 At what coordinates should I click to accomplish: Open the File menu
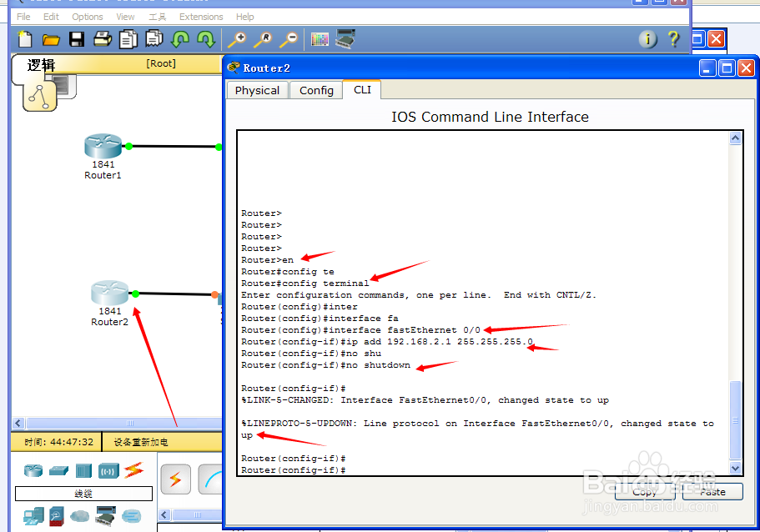tap(23, 17)
